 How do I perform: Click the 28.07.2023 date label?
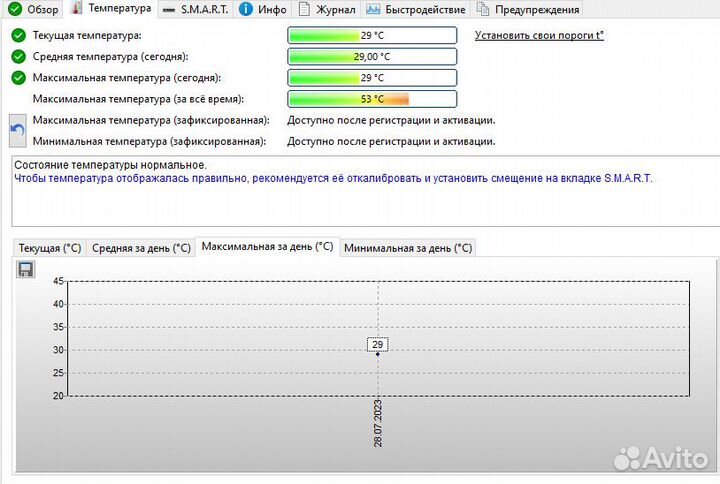(377, 423)
